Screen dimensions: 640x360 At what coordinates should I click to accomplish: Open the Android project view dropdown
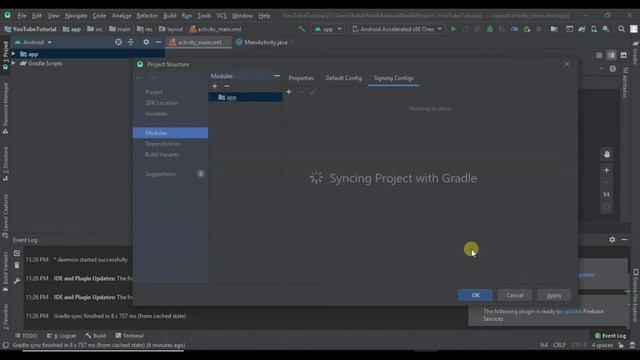click(33, 42)
